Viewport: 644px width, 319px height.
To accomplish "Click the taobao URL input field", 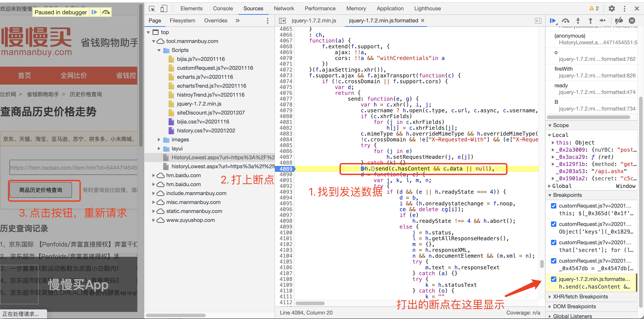I will pyautogui.click(x=74, y=167).
